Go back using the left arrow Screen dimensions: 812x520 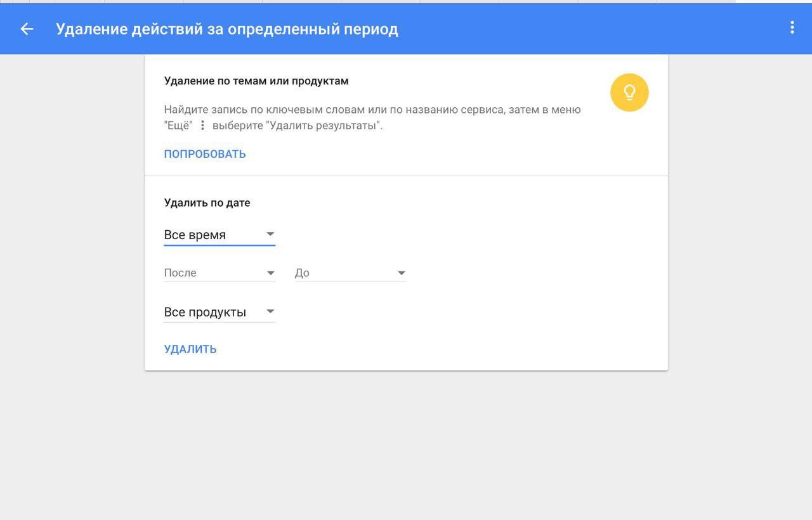pyautogui.click(x=27, y=29)
